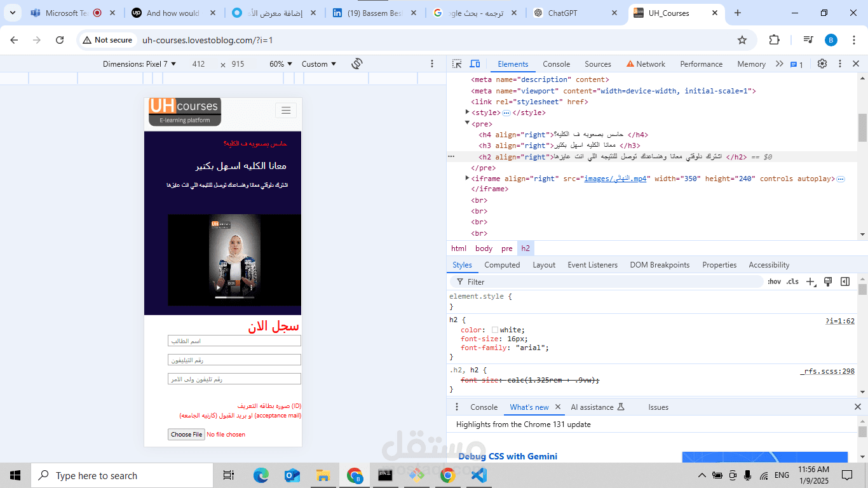Switch to the Sources tab
This screenshot has height=488, width=868.
click(x=597, y=64)
